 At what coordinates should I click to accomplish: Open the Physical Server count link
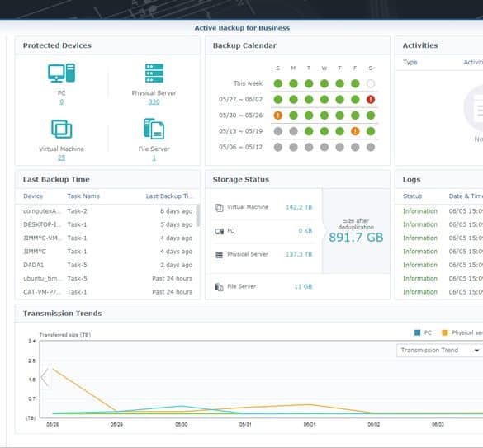pos(154,102)
